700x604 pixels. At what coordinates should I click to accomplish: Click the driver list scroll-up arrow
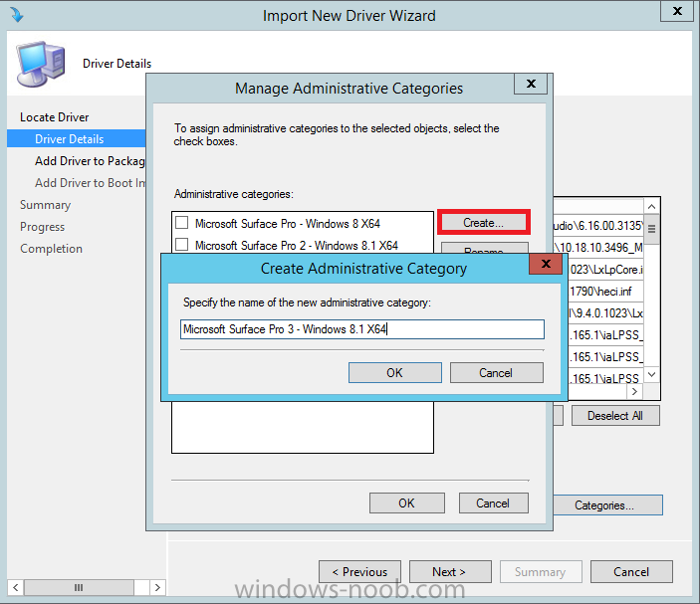pos(651,207)
